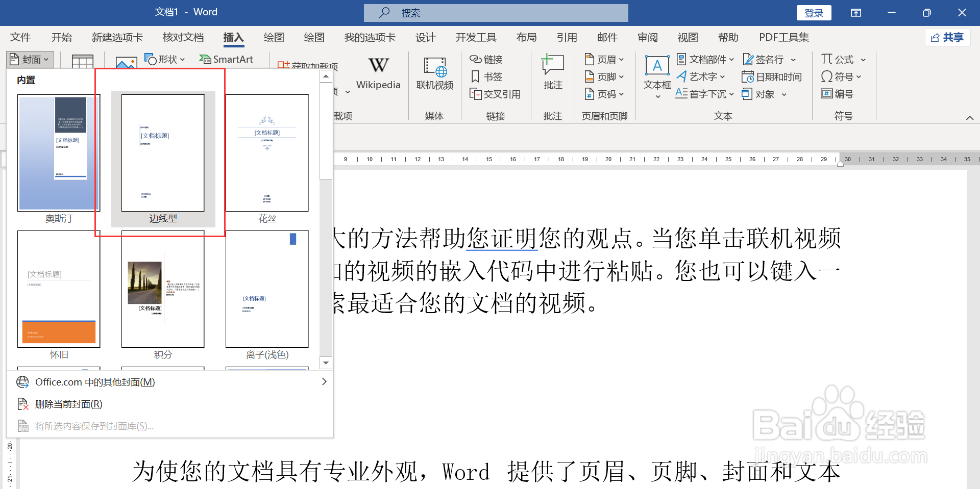Expand the 文本框 dropdown arrow
Screen dimensions: 980x489
[657, 96]
